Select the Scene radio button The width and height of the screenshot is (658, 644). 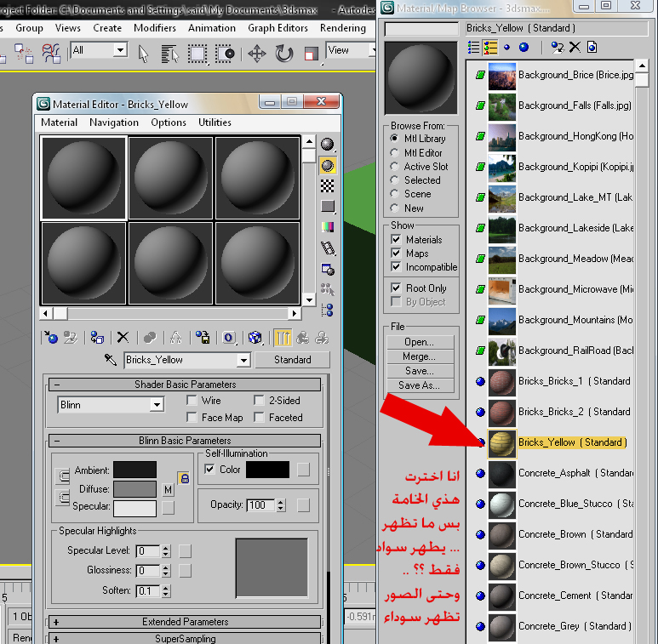tap(394, 194)
